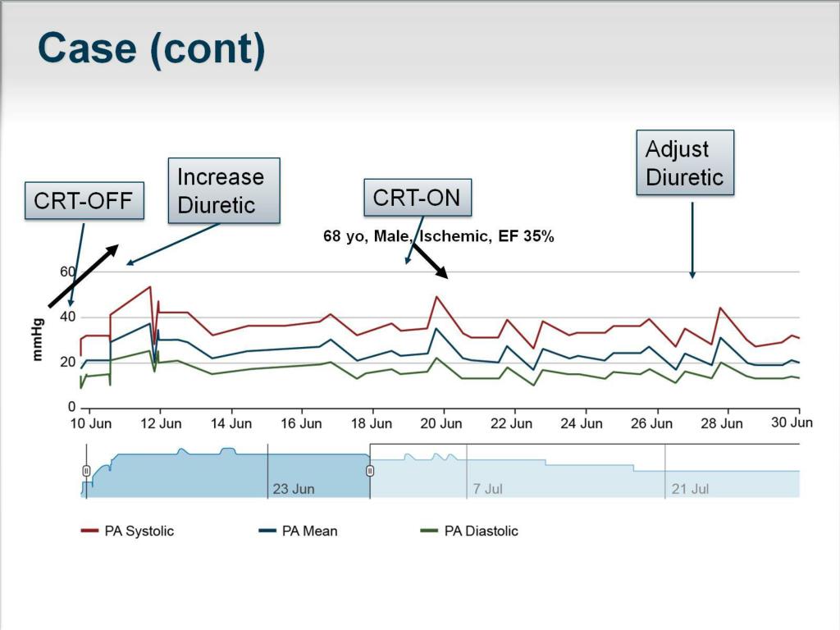
Task: Click the CRT-ON annotation box
Action: click(418, 198)
